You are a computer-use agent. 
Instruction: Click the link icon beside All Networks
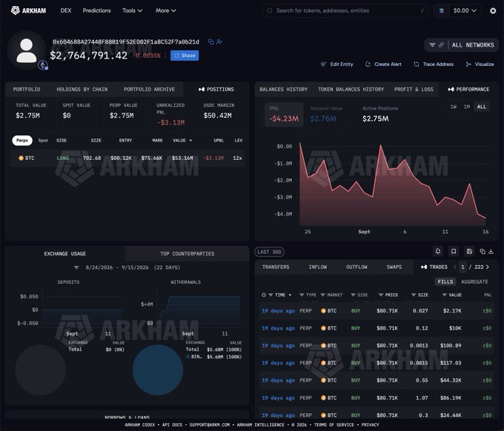(x=441, y=45)
